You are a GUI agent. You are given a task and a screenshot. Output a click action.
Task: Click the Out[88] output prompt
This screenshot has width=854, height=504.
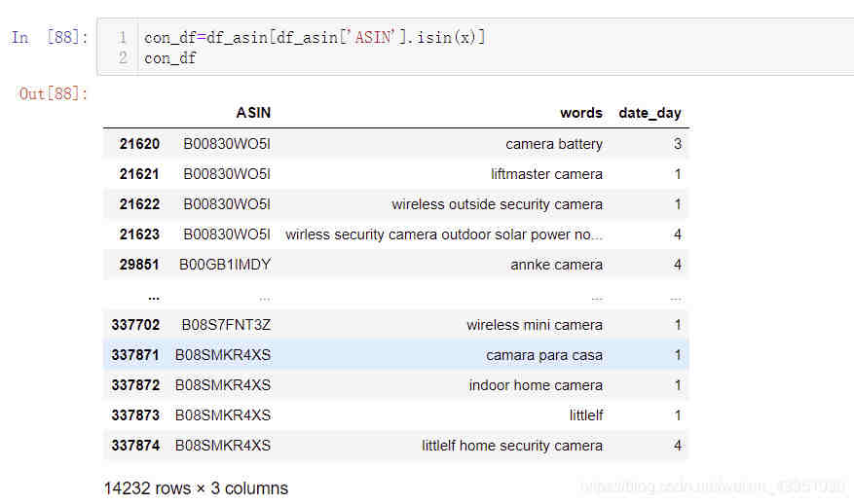54,93
